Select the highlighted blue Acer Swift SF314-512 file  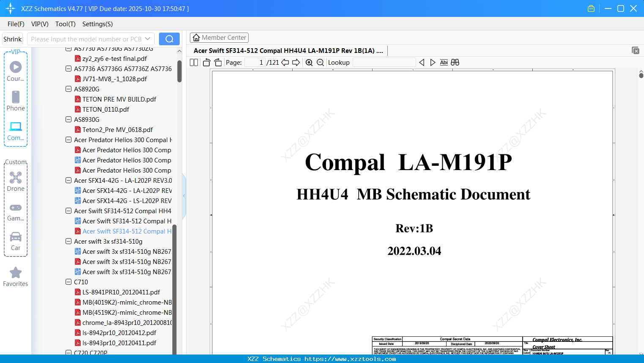click(x=127, y=231)
